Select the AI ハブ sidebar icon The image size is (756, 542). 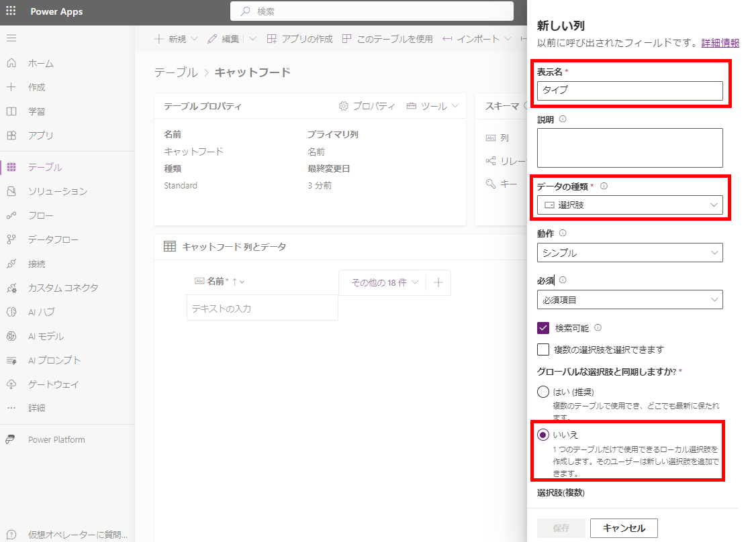[11, 312]
